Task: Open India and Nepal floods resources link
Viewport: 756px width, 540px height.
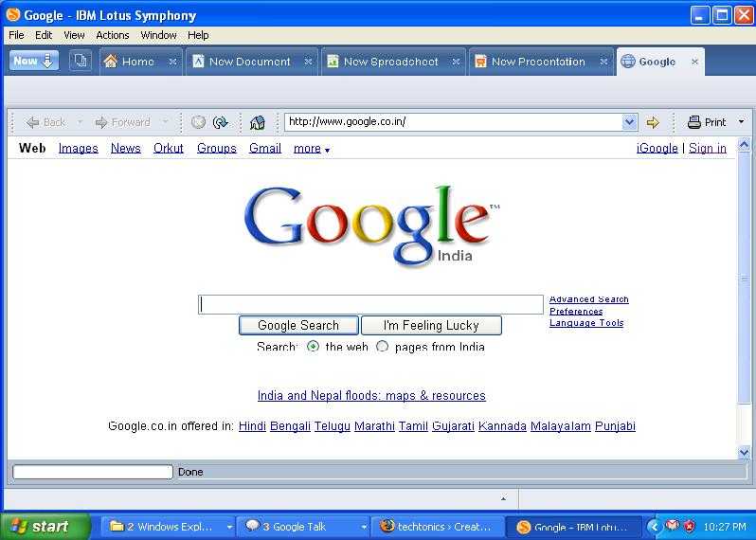Action: point(371,396)
